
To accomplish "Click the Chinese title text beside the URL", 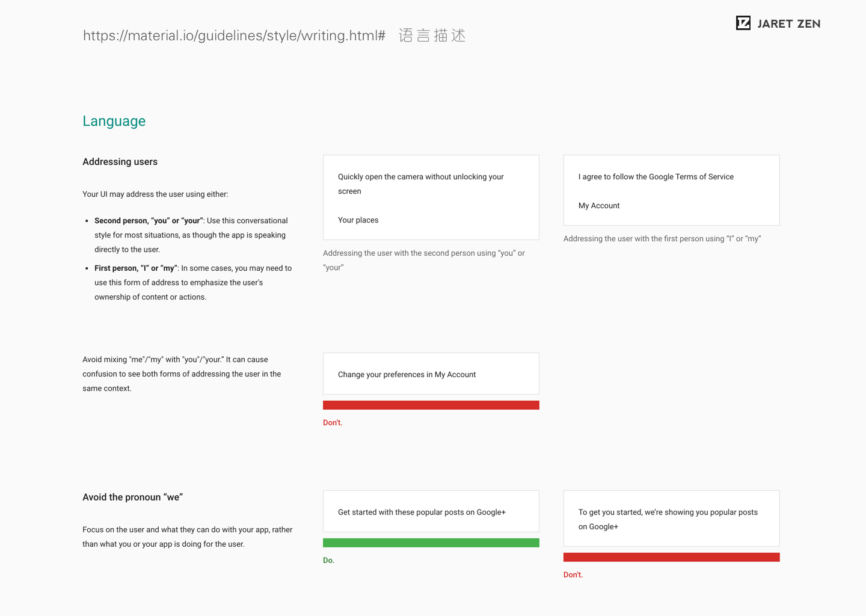I will coord(432,35).
